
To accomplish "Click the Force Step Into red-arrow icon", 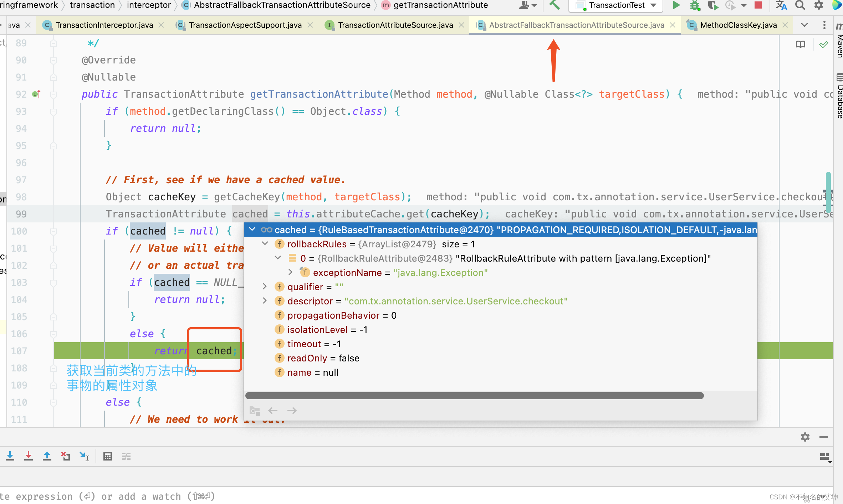I will pos(29,456).
